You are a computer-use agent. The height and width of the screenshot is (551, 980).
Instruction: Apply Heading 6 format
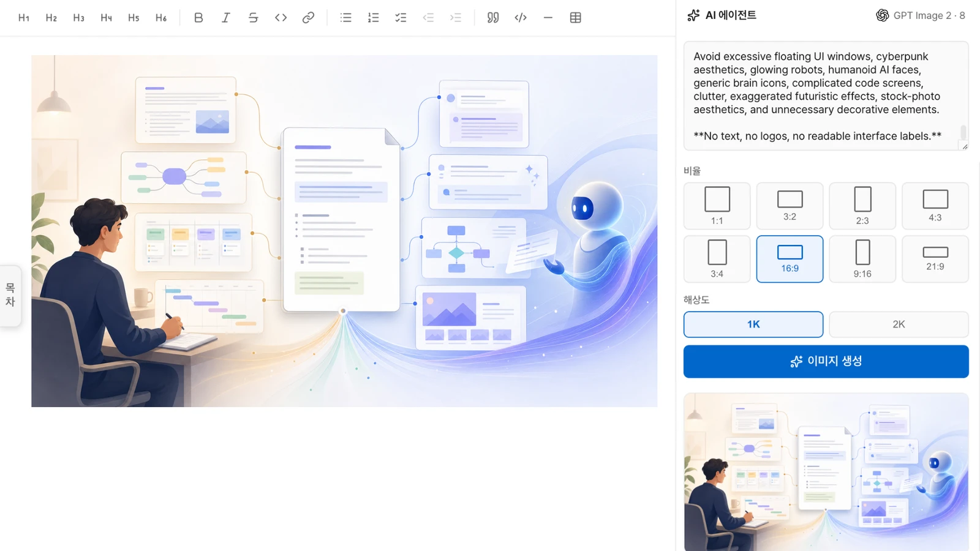point(161,18)
